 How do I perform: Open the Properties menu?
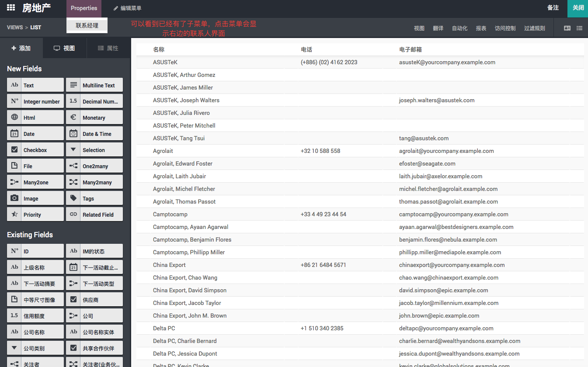click(84, 8)
